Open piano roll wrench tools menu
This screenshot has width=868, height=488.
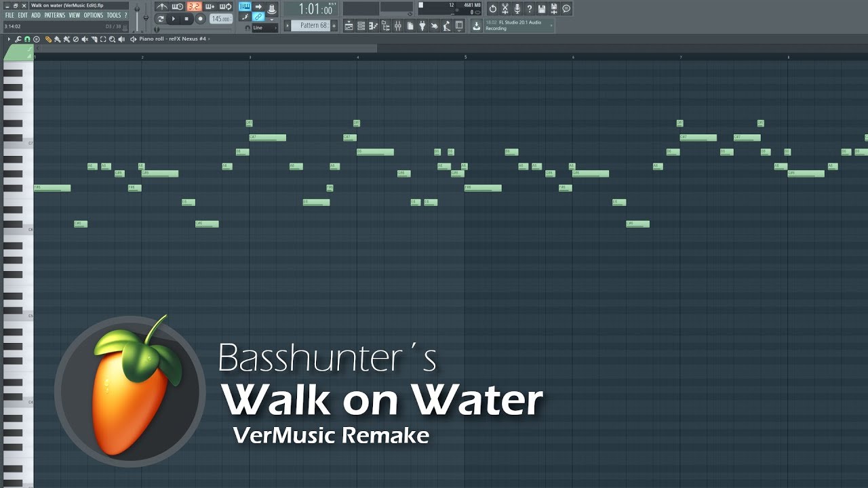click(18, 39)
